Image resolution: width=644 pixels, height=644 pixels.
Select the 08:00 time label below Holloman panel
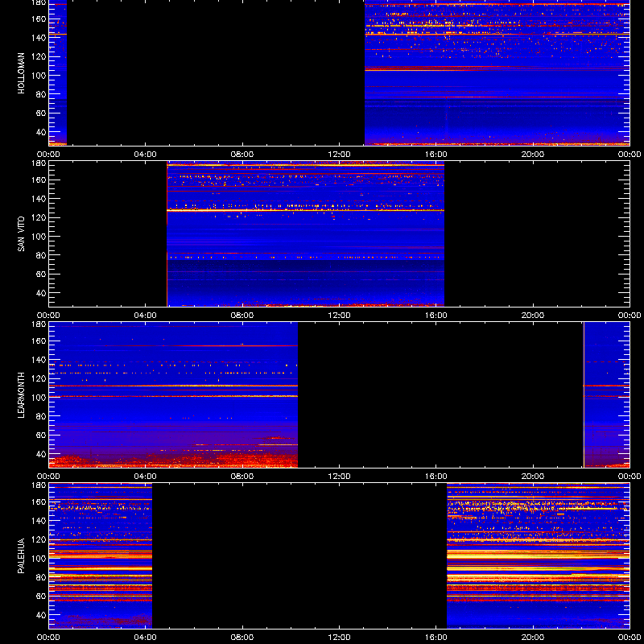coord(242,155)
